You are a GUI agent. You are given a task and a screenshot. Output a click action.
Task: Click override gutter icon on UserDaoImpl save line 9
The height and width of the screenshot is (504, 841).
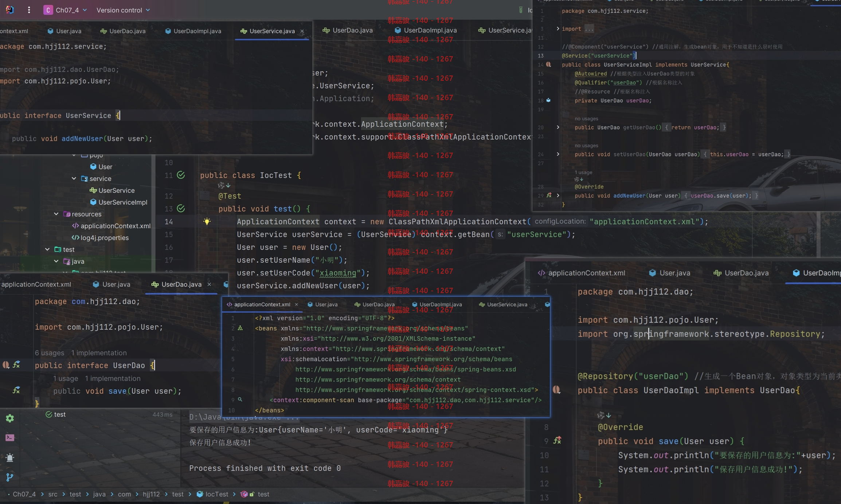[557, 441]
